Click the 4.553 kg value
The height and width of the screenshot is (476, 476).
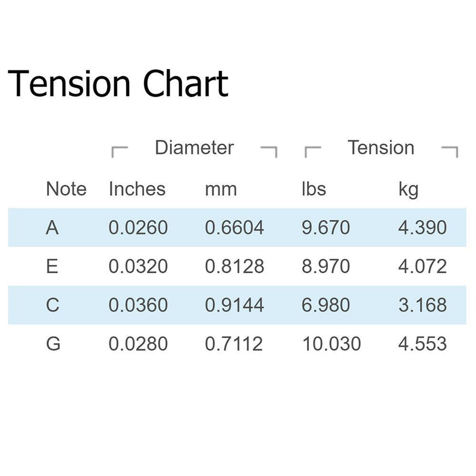tap(422, 344)
